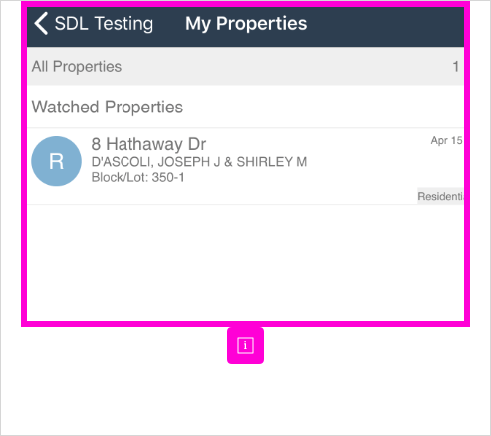Click the My Properties title
This screenshot has height=436, width=491.
pyautogui.click(x=246, y=24)
